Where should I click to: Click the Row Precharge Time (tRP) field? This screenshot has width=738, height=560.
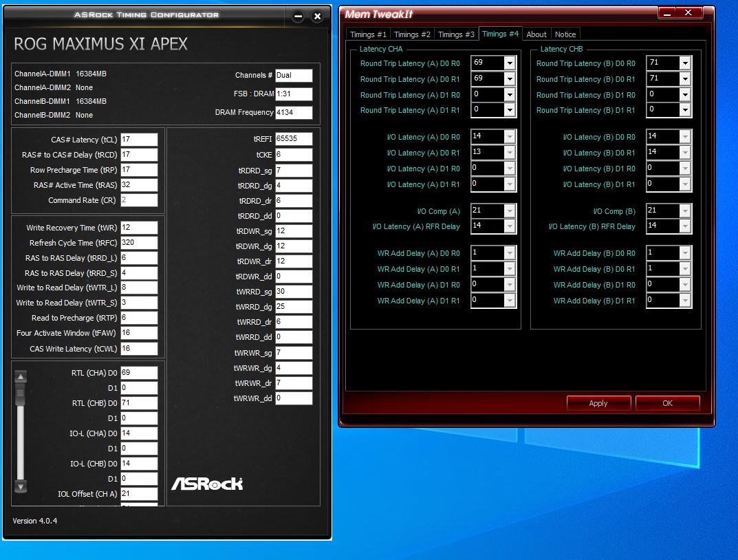pyautogui.click(x=139, y=169)
